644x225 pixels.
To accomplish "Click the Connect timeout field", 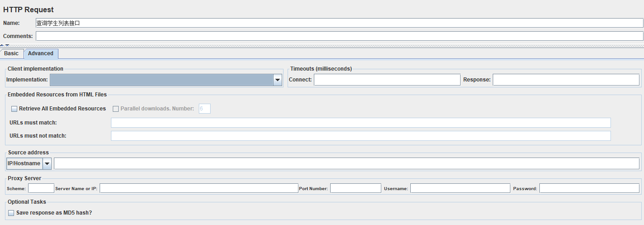I will [387, 80].
